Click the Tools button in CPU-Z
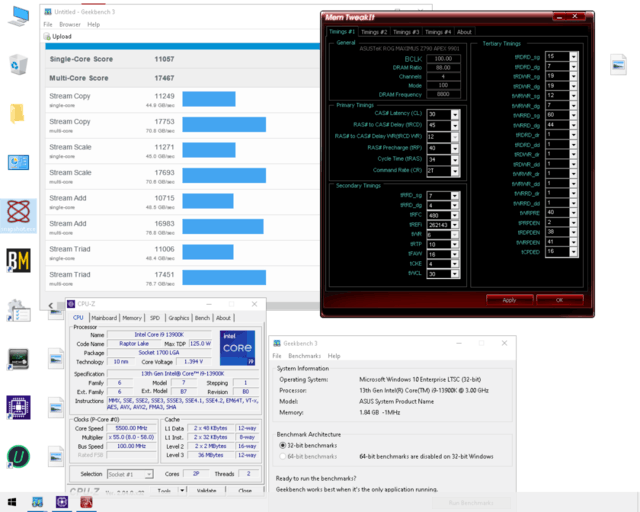Screen dimensions: 640x512 (164, 490)
